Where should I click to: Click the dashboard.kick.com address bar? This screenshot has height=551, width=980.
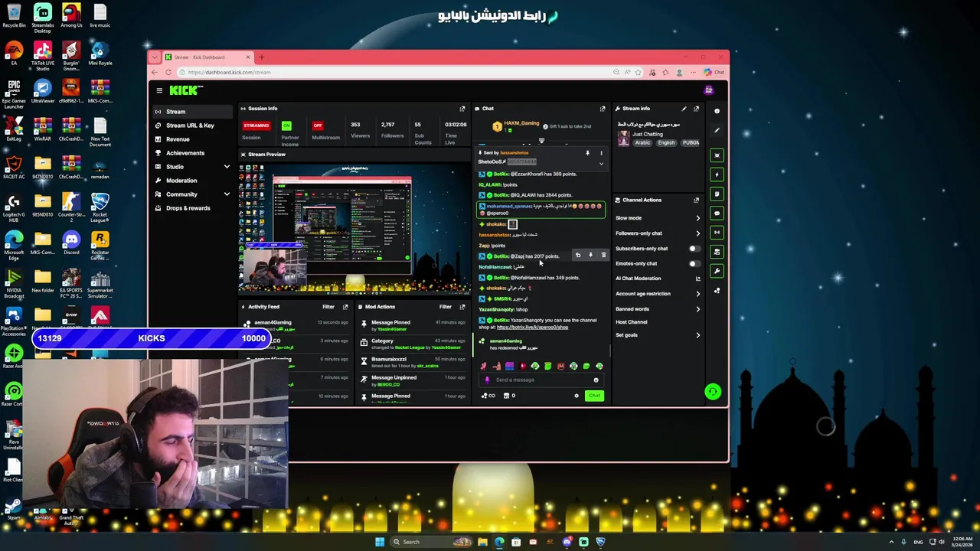[394, 72]
